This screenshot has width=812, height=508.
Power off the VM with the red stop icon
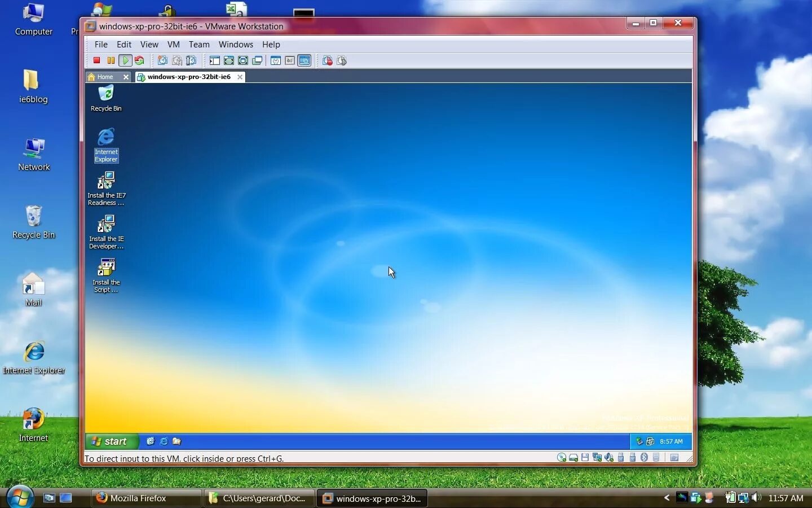pos(96,60)
